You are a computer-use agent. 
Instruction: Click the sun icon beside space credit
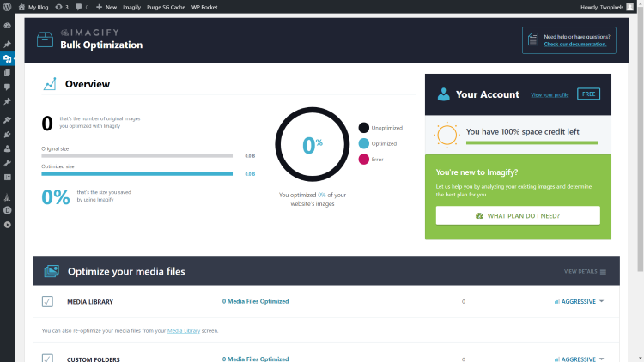(x=447, y=135)
